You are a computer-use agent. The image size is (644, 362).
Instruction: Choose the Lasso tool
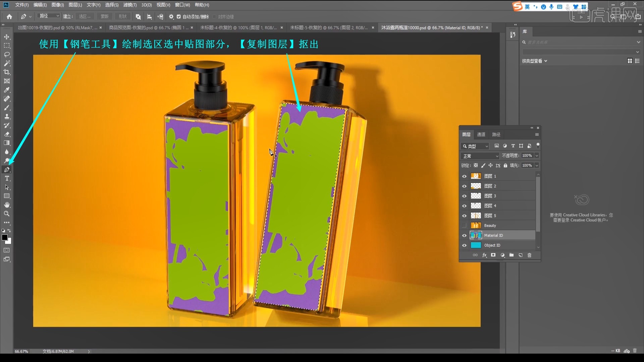pos(7,54)
